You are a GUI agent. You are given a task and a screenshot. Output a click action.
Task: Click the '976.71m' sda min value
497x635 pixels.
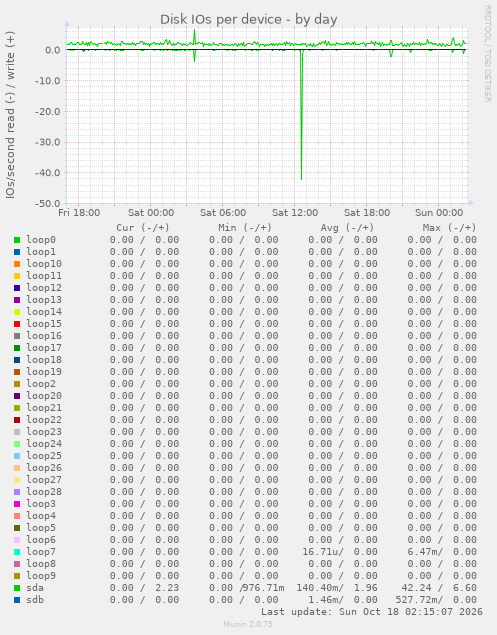[264, 588]
